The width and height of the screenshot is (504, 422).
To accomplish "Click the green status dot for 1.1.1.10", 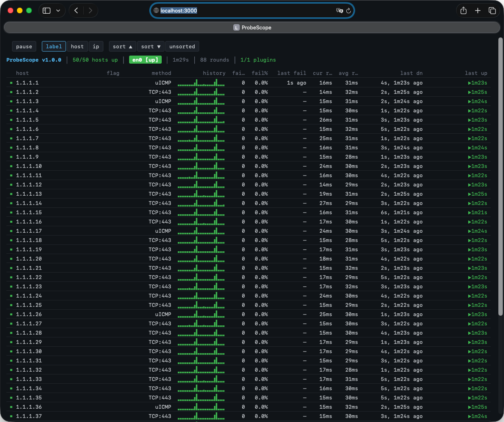I will [11, 166].
